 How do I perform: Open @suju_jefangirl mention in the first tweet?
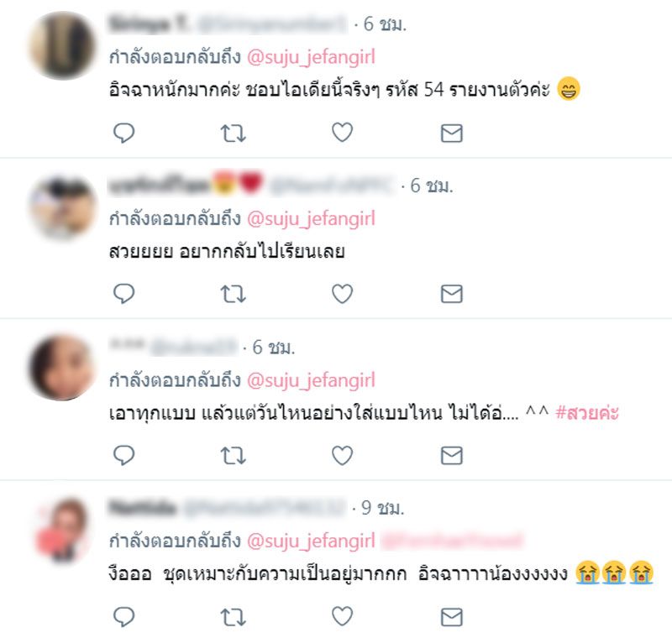pos(311,57)
